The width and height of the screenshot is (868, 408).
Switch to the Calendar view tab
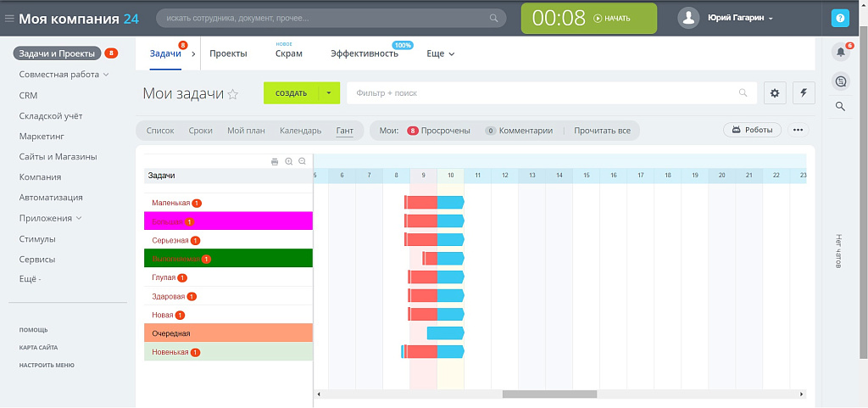coord(301,131)
